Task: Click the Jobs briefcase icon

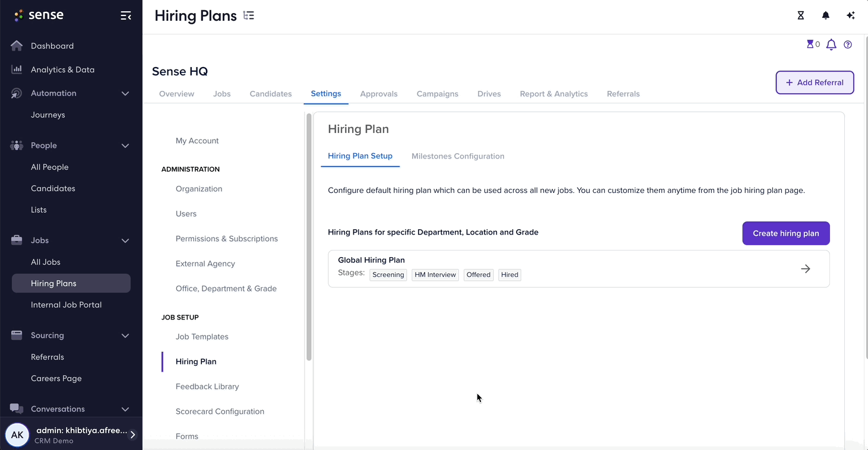Action: (x=17, y=240)
